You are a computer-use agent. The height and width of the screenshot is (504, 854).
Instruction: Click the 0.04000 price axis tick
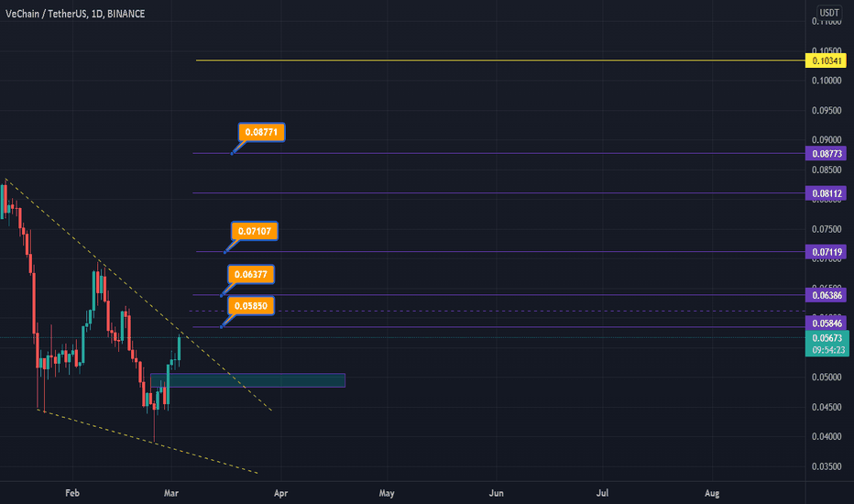[827, 436]
